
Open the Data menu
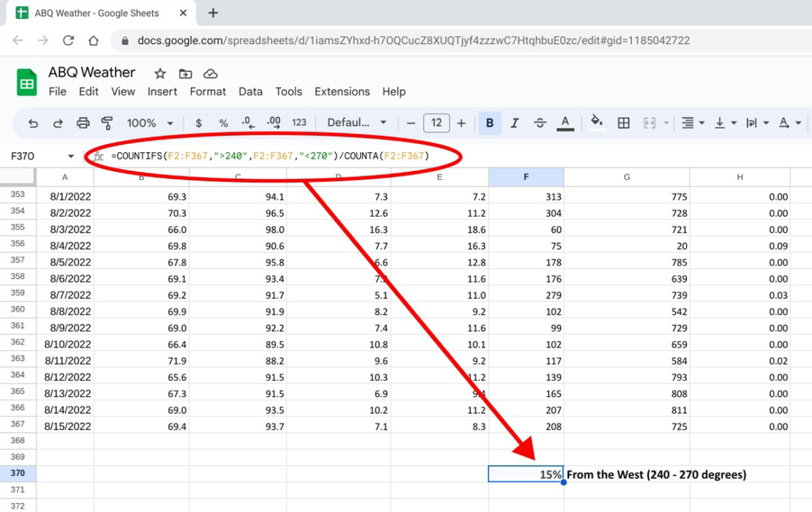tap(250, 91)
